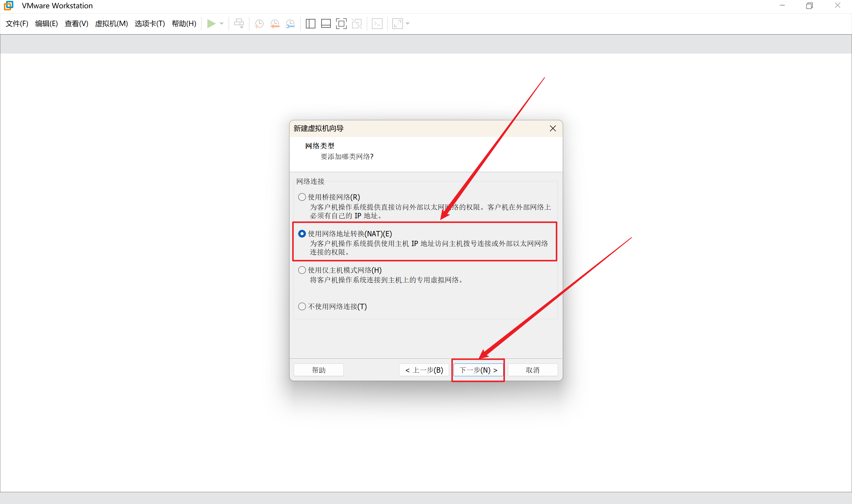Enter full screen mode icon
This screenshot has height=504, width=852.
tap(341, 24)
